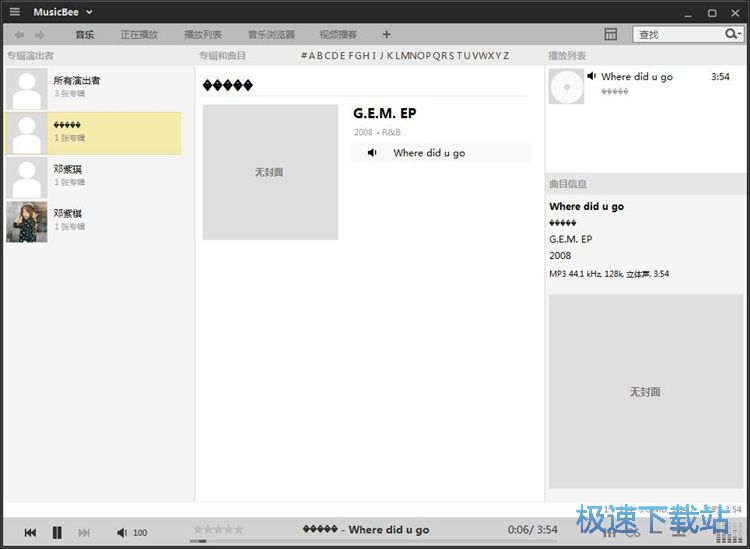Screen dimensions: 750x549
Task: Click the 邓紫棋 artist photo thumbnail
Action: tap(27, 221)
